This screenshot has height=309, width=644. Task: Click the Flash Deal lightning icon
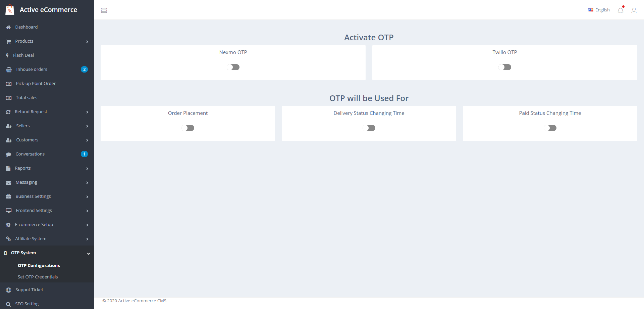pyautogui.click(x=7, y=55)
